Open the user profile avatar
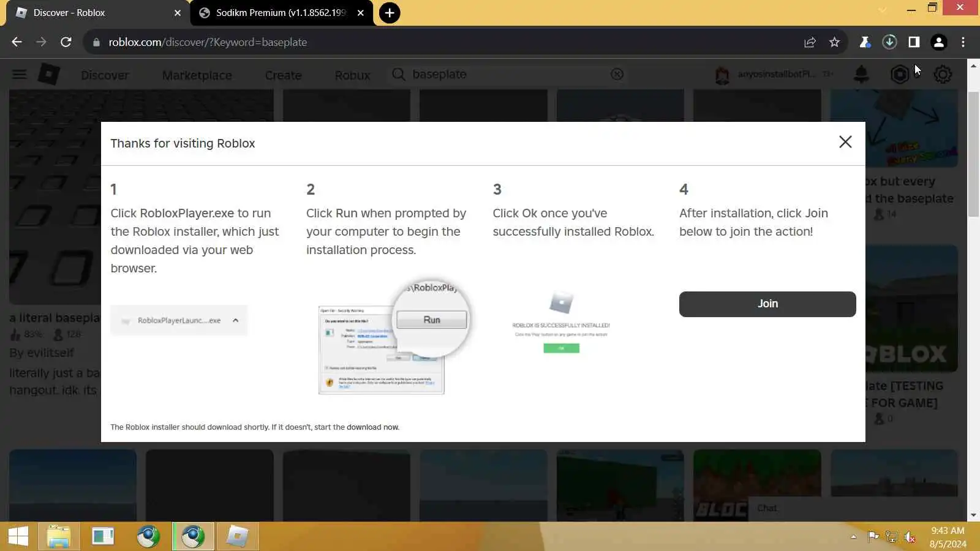980x551 pixels. [723, 75]
